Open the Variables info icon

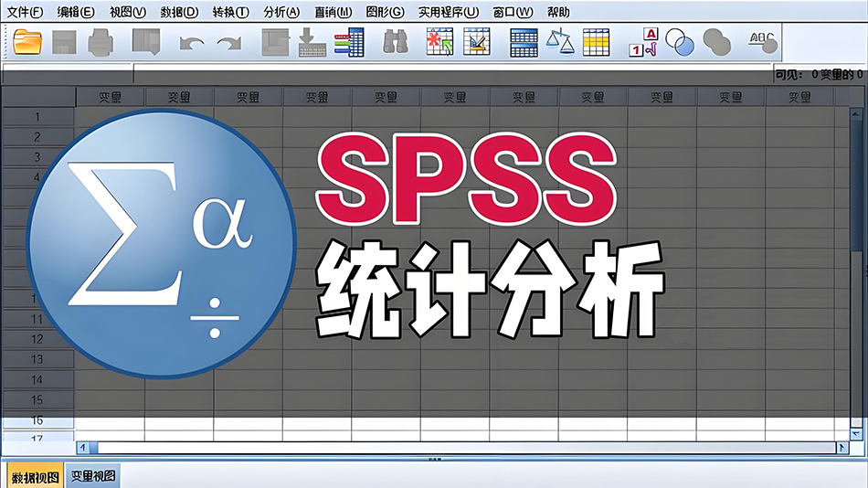point(349,43)
